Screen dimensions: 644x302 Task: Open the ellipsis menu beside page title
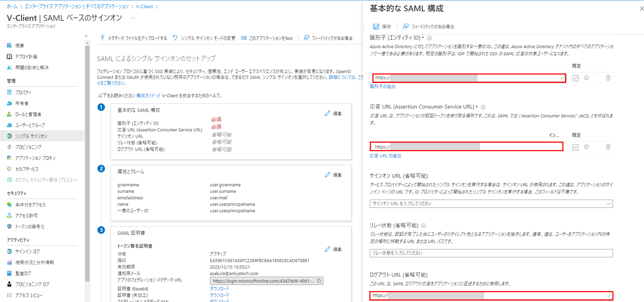pos(133,18)
